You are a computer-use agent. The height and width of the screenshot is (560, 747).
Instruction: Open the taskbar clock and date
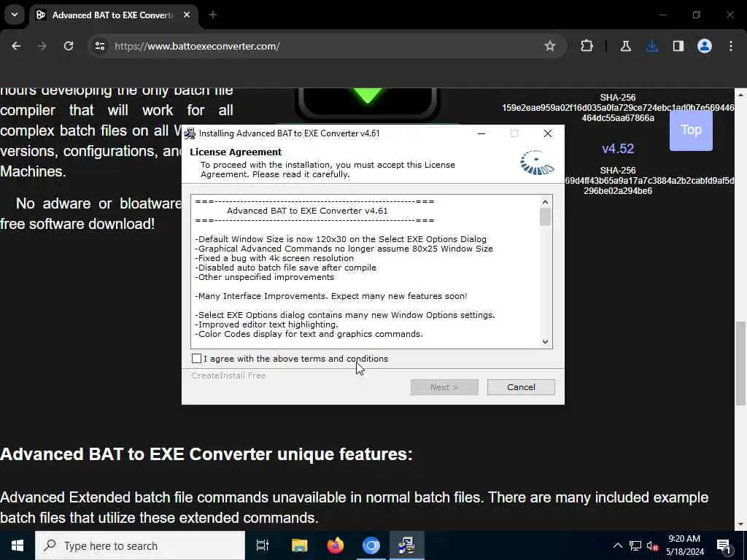pyautogui.click(x=684, y=545)
